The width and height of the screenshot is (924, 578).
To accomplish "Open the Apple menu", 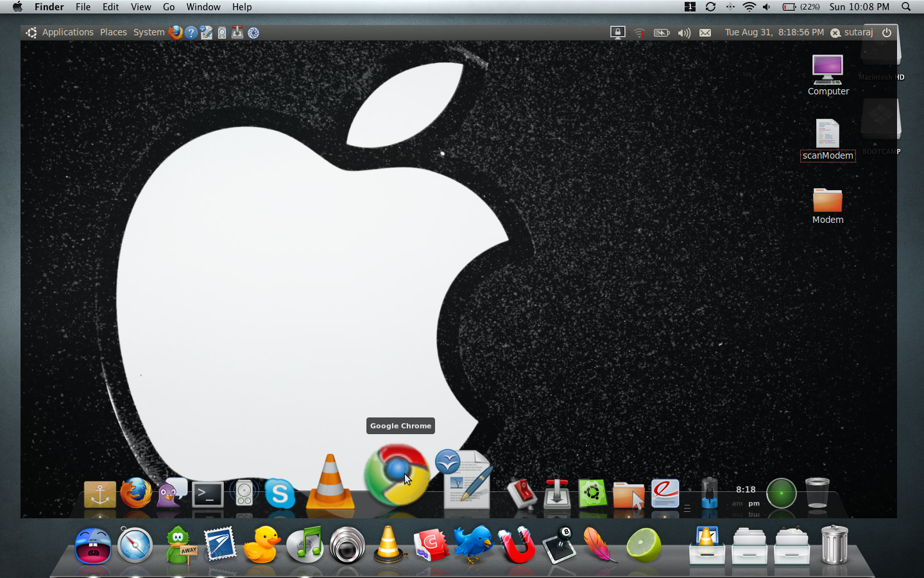I will click(x=17, y=6).
